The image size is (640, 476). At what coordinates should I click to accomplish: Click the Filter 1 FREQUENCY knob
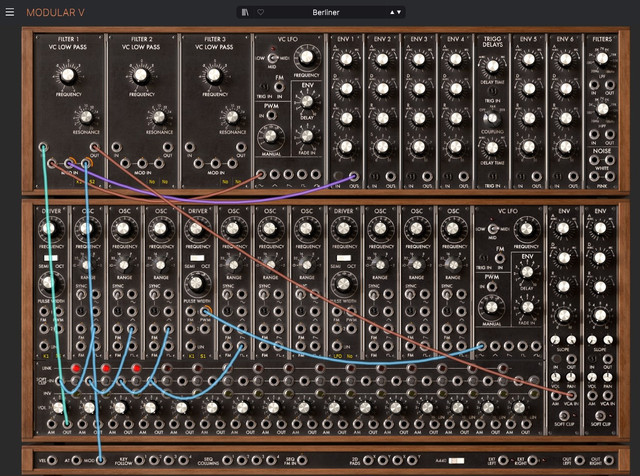pyautogui.click(x=67, y=76)
